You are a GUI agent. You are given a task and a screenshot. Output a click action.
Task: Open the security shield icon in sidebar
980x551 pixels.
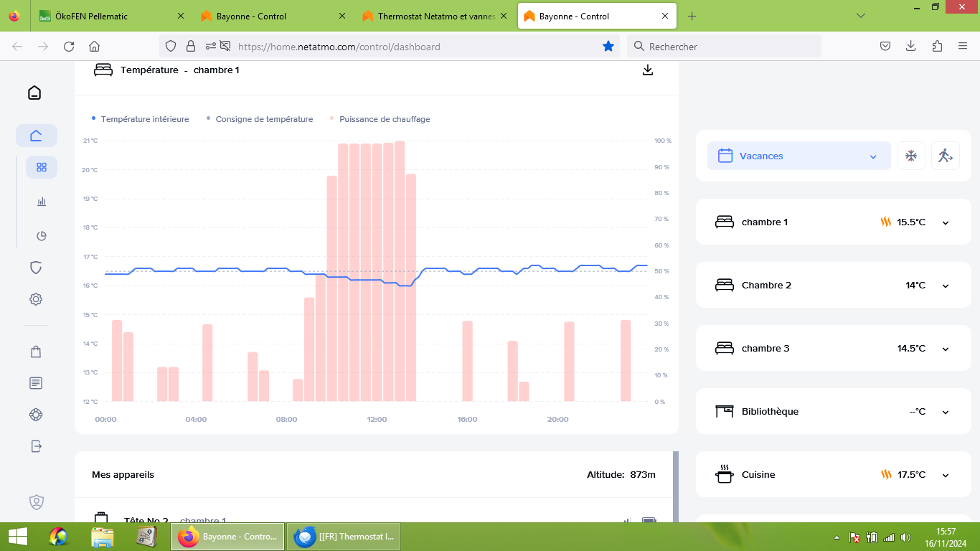(x=36, y=268)
